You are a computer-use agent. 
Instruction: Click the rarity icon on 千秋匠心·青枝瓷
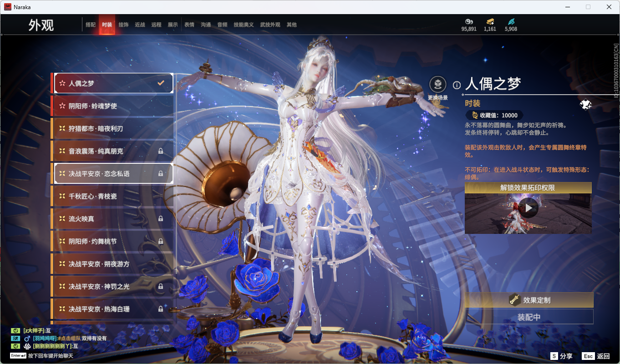(62, 196)
